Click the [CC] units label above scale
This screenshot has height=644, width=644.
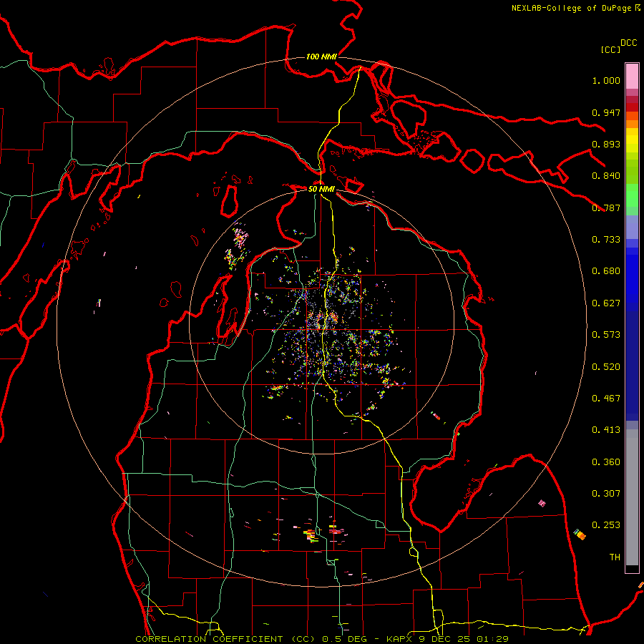(611, 49)
